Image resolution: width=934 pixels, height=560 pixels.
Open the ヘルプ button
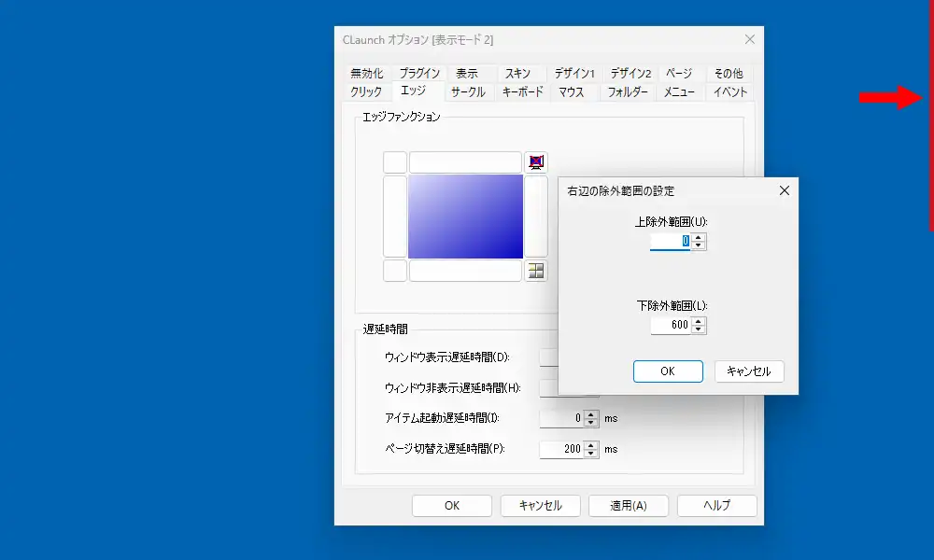[716, 506]
